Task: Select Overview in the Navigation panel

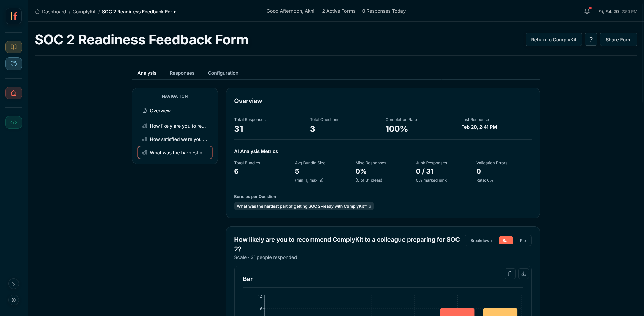Action: (x=160, y=110)
